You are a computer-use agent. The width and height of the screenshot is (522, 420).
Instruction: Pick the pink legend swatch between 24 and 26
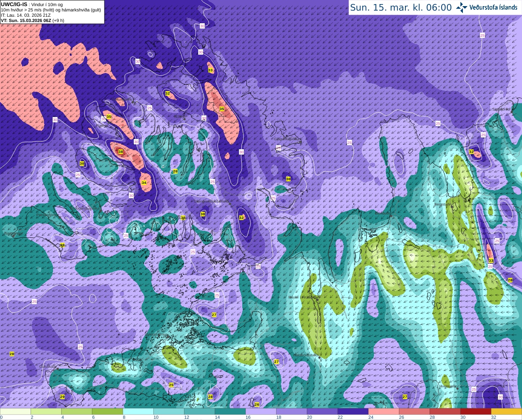[x=383, y=411]
